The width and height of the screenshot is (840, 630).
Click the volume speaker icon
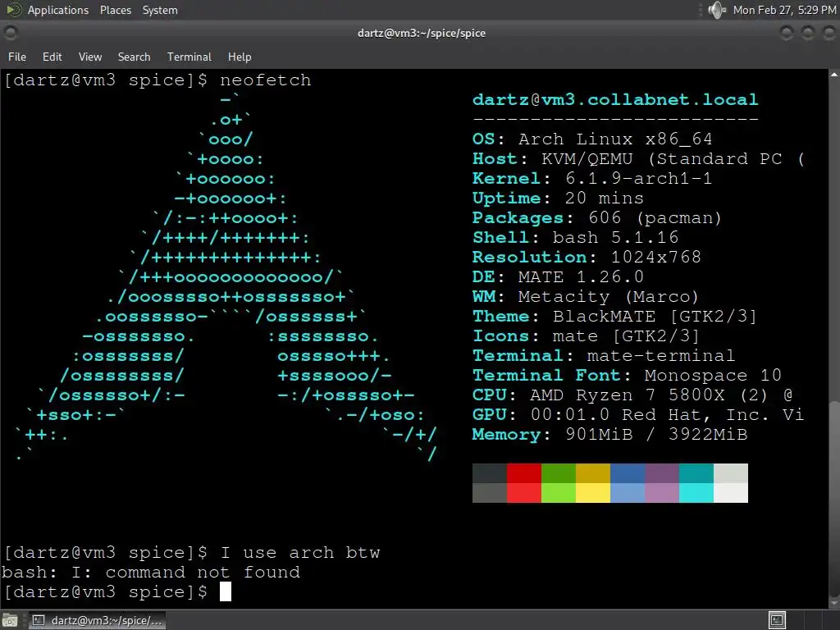tap(716, 10)
